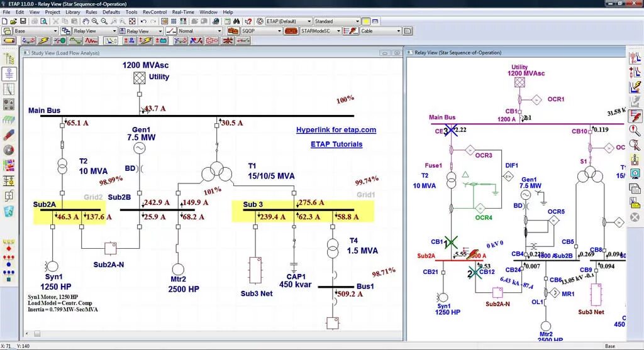Switch to Short Circuit lightning mode icon

(x=43, y=41)
